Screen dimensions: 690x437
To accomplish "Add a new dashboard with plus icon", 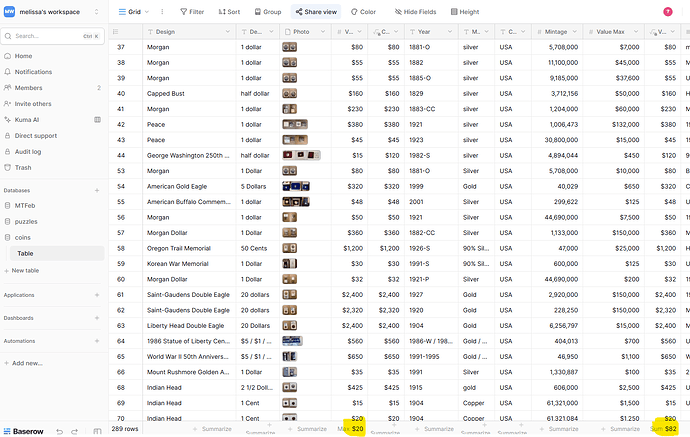I will [x=97, y=318].
